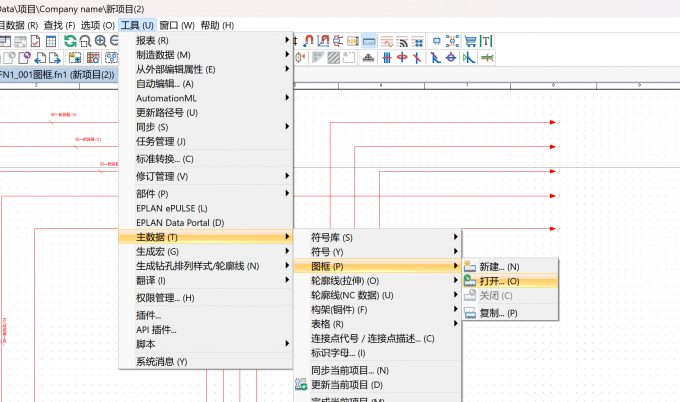This screenshot has width=680, height=402.
Task: Choose EPLAN Data Portal (D) menu entry
Action: 206,222
